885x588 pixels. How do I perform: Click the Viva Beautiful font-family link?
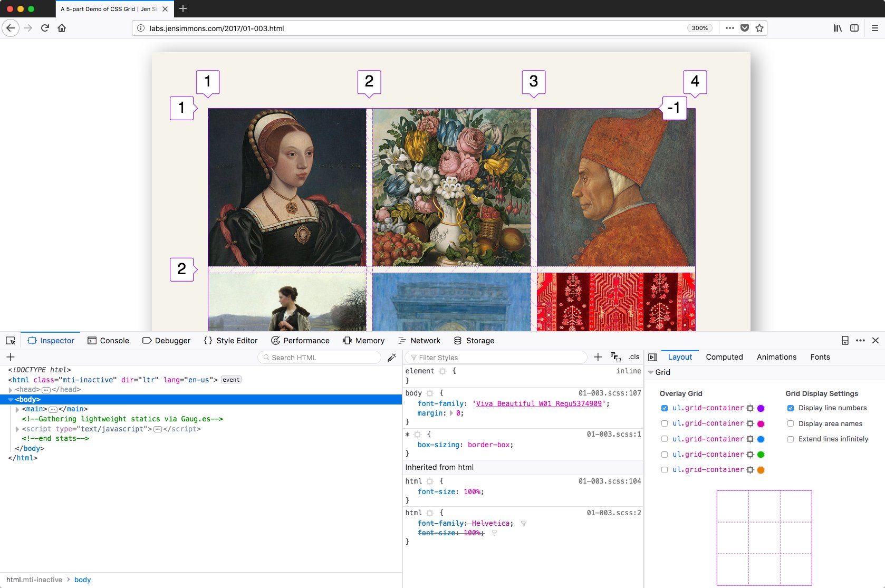click(539, 404)
